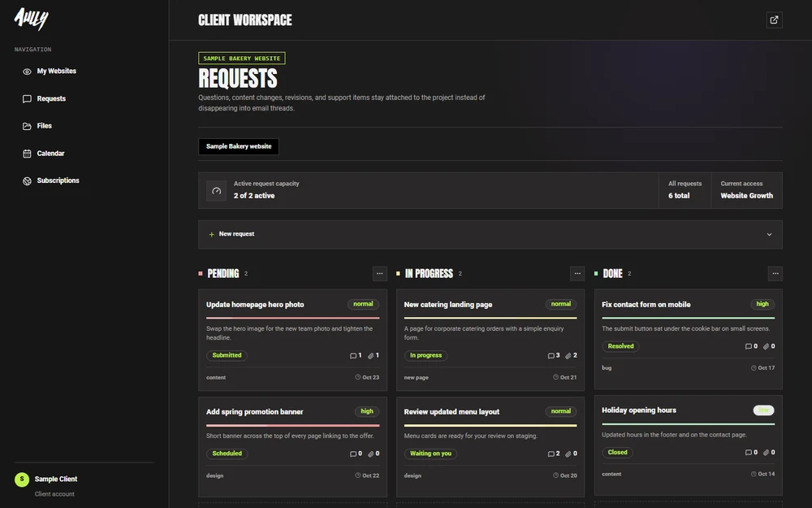
Task: Click the Waiting on you status badge
Action: coord(430,454)
